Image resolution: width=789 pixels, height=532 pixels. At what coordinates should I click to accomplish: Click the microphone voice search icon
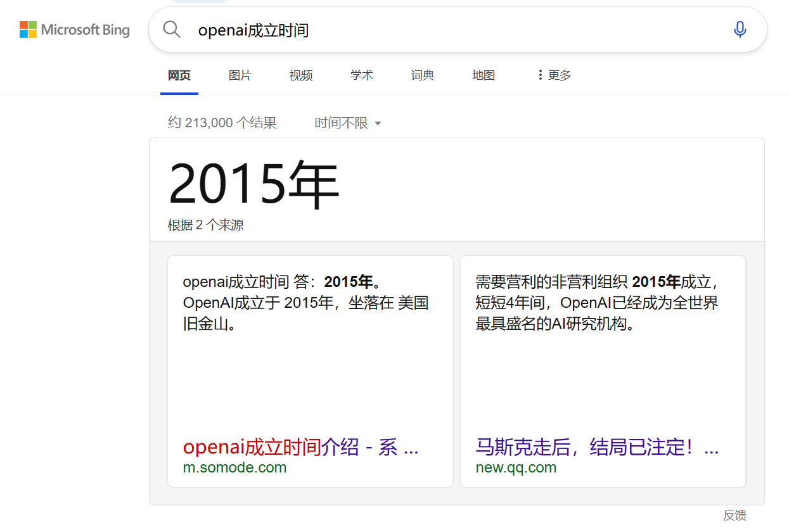740,30
